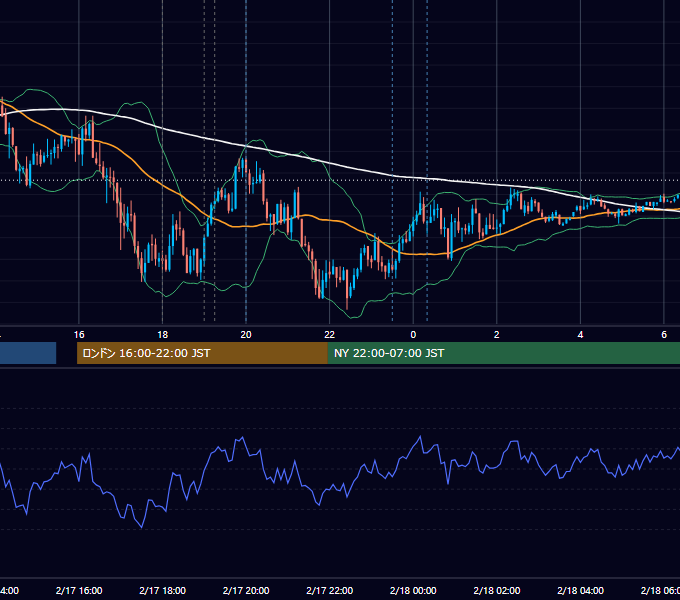This screenshot has width=680, height=600.
Task: Click the '2/17 20:00' date label
Action: [246, 590]
